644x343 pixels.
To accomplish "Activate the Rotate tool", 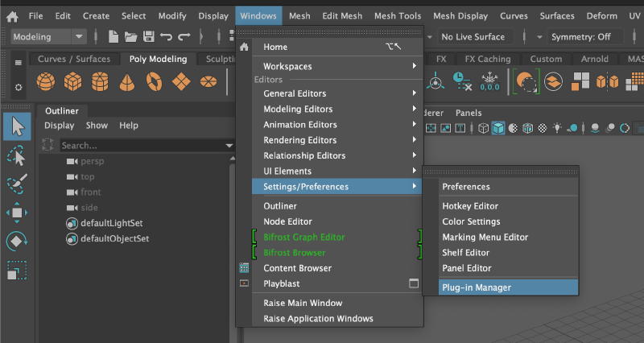I will click(x=17, y=241).
